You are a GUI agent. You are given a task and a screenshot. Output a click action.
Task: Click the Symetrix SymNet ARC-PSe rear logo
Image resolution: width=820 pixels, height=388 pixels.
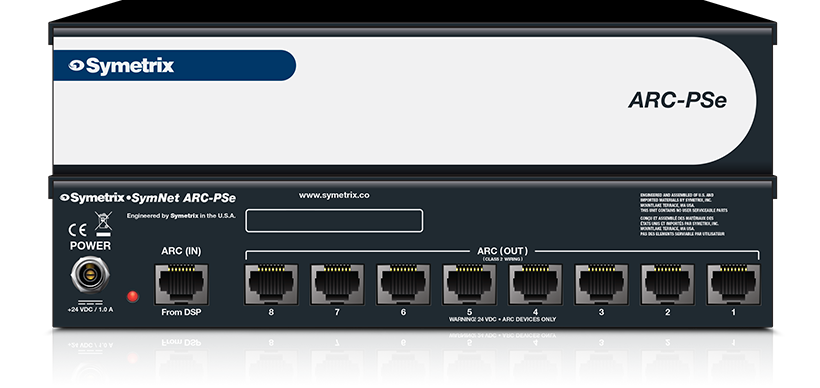147,198
